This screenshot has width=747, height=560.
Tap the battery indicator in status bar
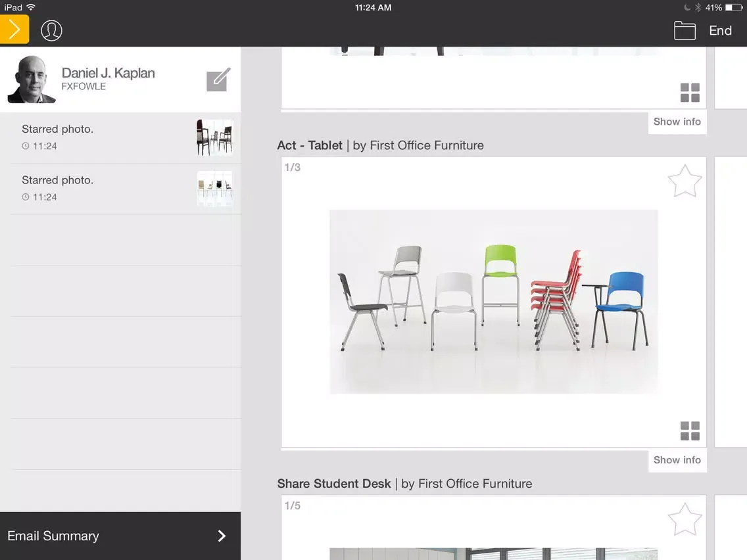click(733, 7)
